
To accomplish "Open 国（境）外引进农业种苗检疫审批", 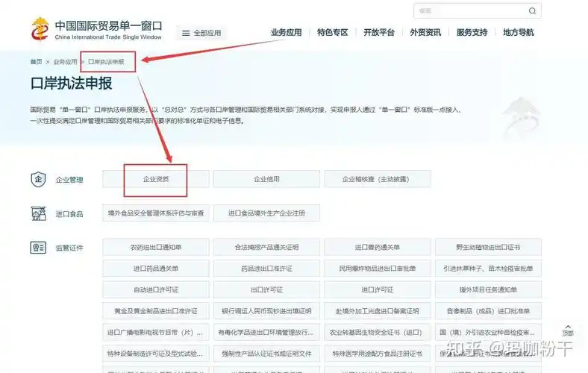I will pos(488,333).
